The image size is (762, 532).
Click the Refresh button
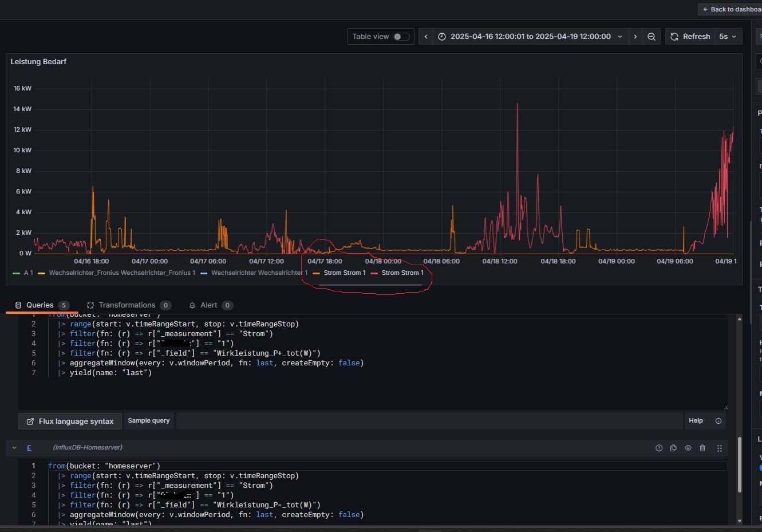tap(690, 37)
